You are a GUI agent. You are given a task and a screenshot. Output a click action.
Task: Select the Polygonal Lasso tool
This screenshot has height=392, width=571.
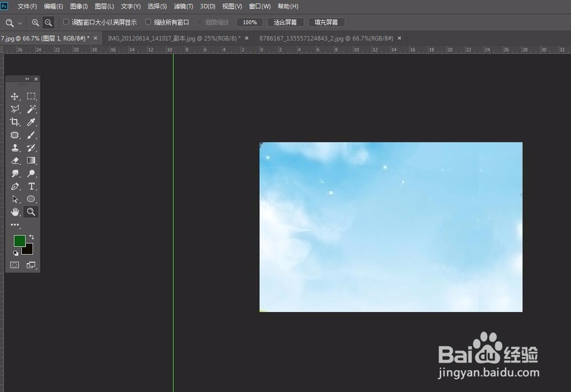[15, 109]
